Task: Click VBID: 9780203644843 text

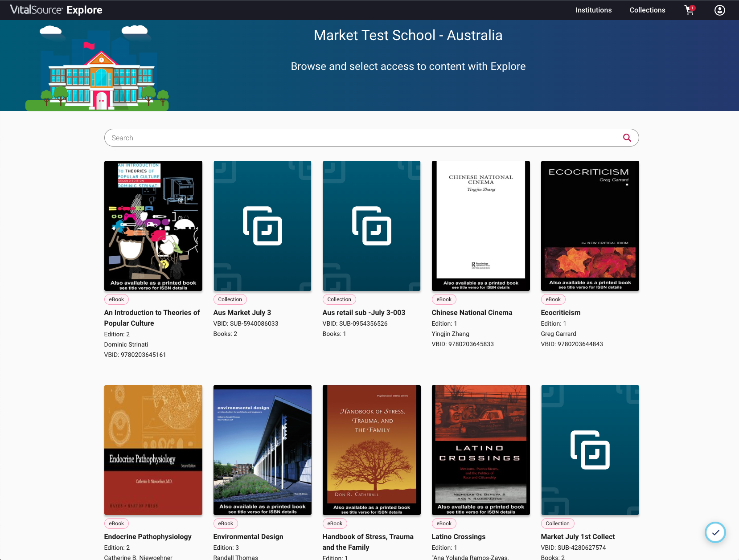Action: pos(572,344)
